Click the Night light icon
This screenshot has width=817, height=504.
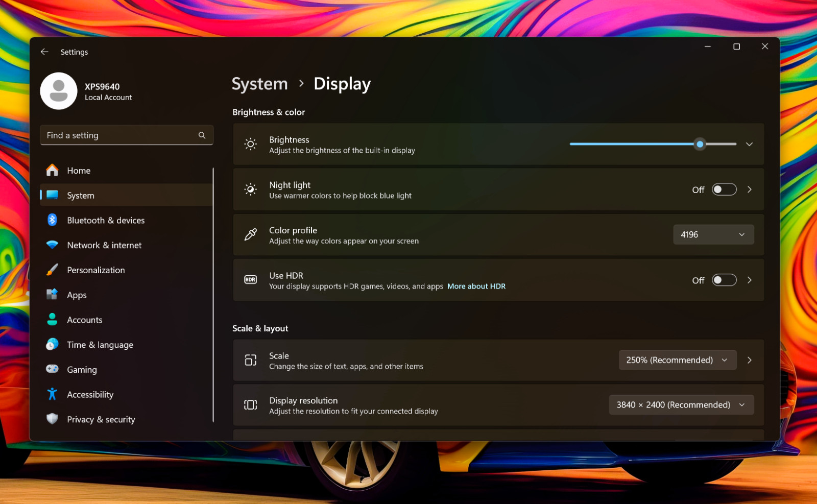point(250,189)
